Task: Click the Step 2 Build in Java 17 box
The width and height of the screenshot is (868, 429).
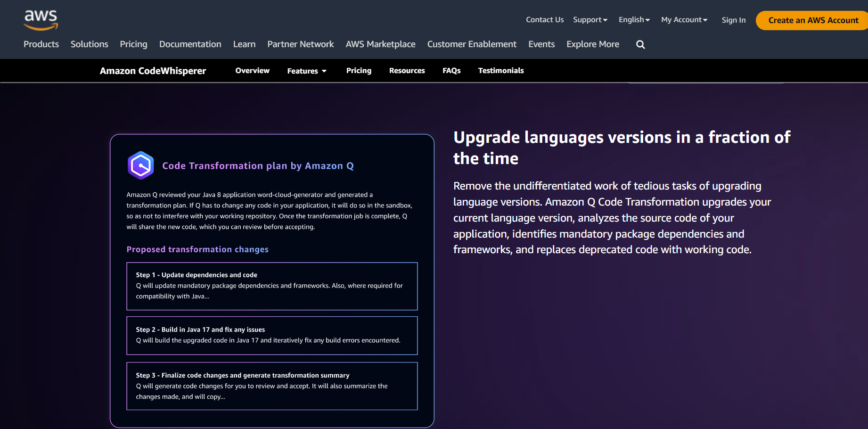Action: [272, 336]
